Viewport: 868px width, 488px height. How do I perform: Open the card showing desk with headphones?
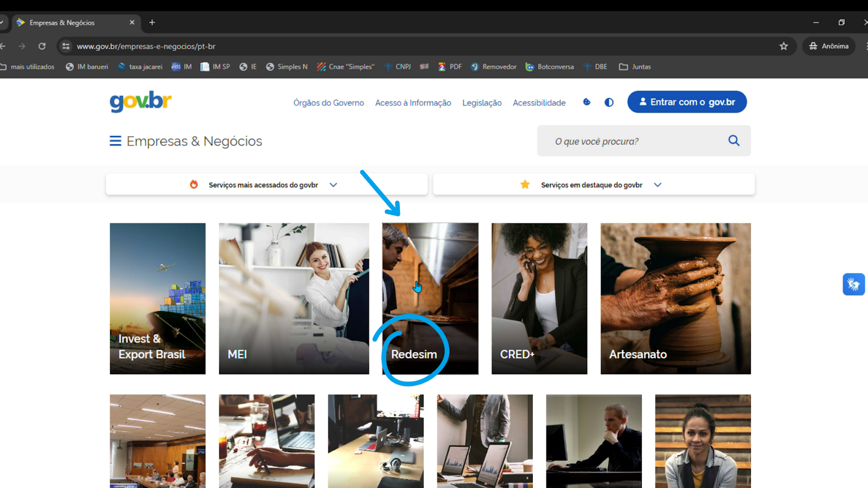[376, 441]
